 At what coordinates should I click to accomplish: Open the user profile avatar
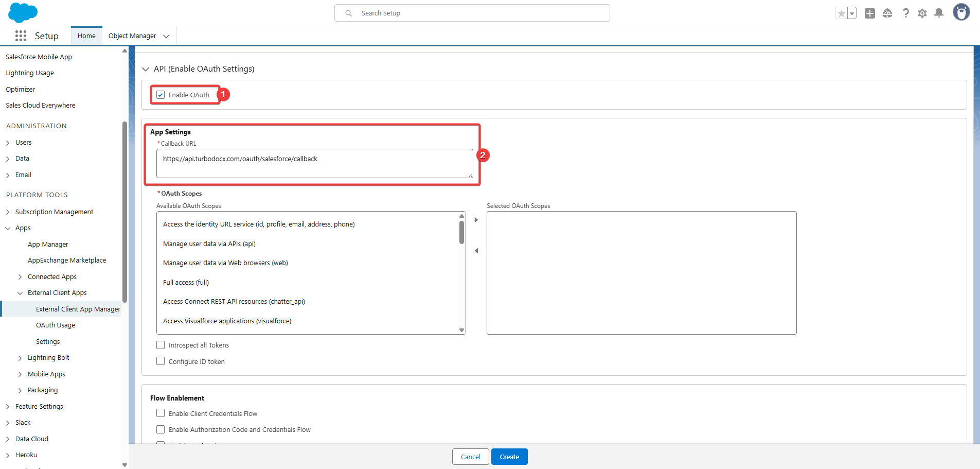pyautogui.click(x=961, y=12)
